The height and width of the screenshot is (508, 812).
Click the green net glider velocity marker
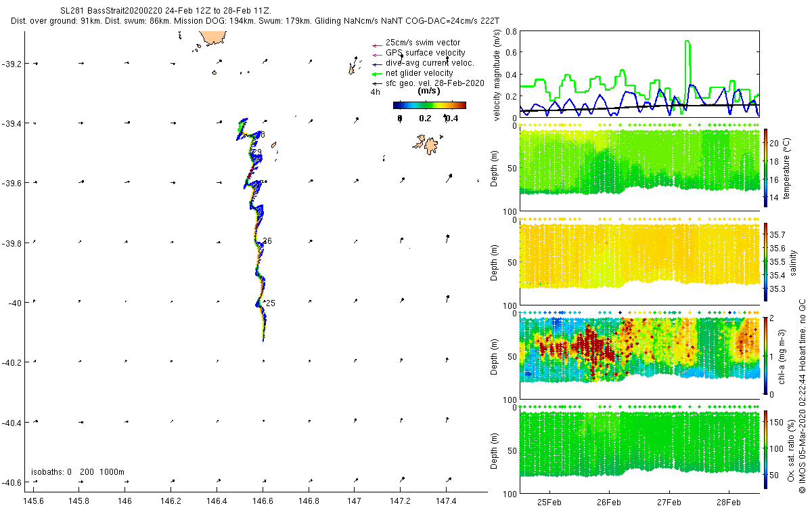coord(376,73)
